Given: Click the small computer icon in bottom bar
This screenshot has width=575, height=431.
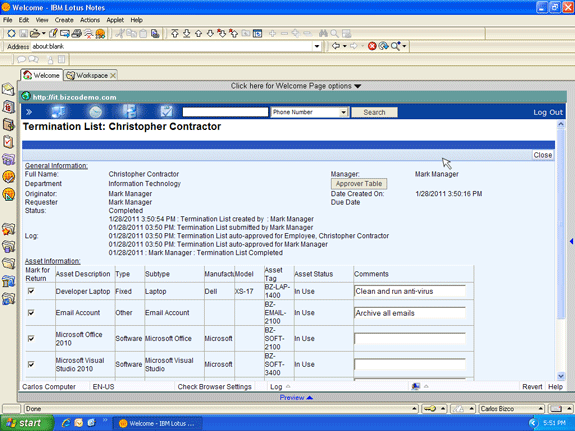Looking at the screenshot, I should click(x=415, y=386).
